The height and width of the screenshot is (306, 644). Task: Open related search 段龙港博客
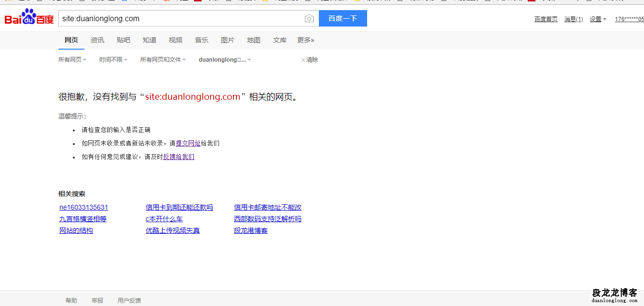click(x=251, y=231)
